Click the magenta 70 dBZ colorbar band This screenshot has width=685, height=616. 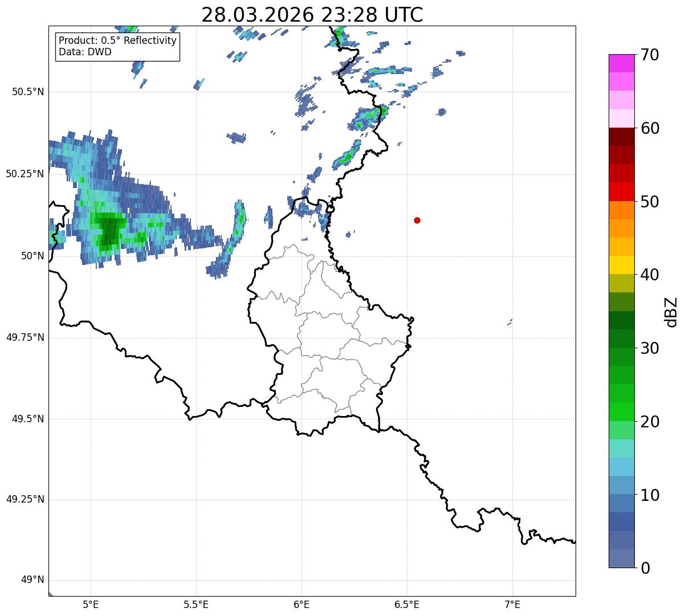click(622, 63)
